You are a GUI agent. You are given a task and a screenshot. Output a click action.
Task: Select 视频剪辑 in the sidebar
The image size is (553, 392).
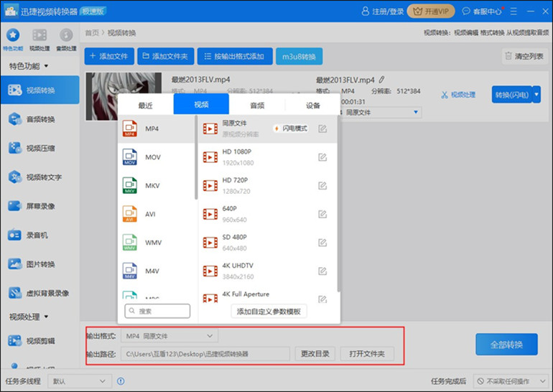click(39, 340)
